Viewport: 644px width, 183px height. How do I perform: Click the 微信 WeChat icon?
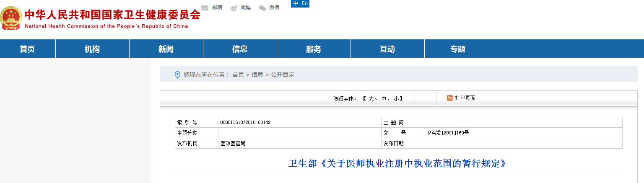point(262,8)
